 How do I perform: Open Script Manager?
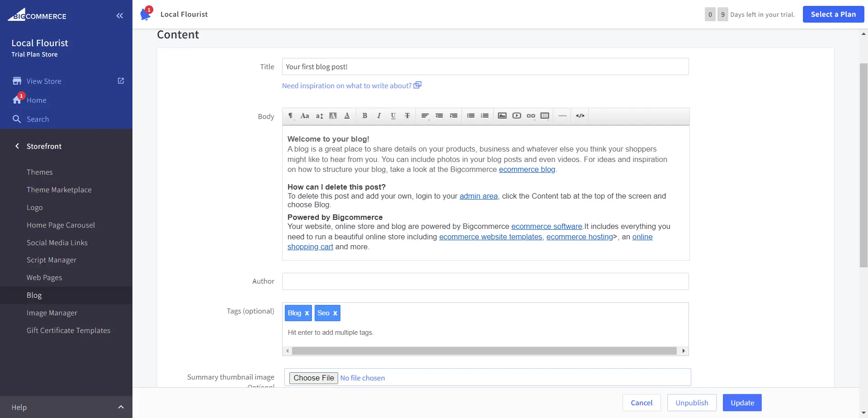[x=52, y=260]
